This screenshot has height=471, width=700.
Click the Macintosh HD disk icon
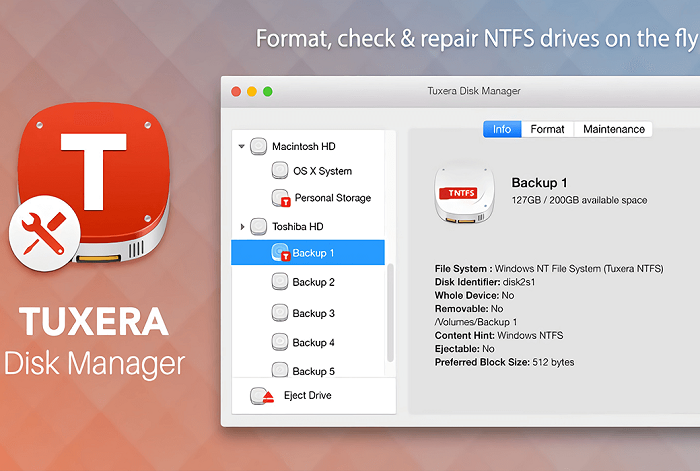[258, 146]
